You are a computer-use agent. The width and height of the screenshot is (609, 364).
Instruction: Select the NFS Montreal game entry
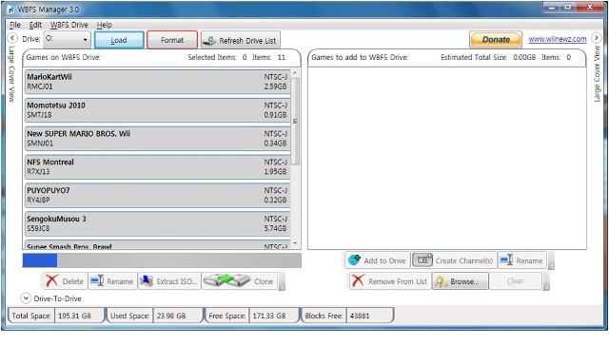coord(157,166)
